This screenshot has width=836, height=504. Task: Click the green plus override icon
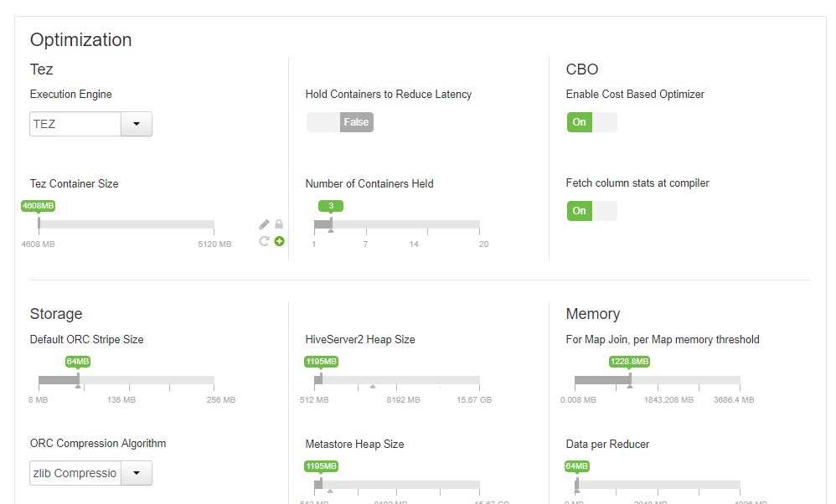(x=279, y=241)
